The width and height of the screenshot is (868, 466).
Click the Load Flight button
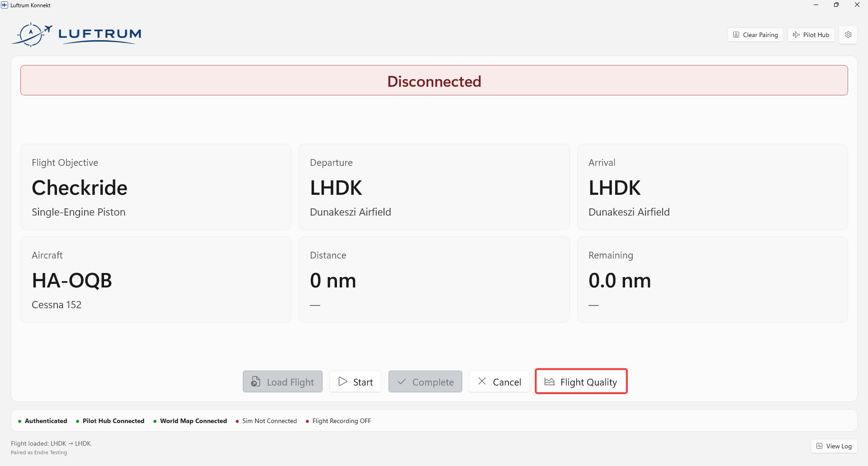point(283,382)
